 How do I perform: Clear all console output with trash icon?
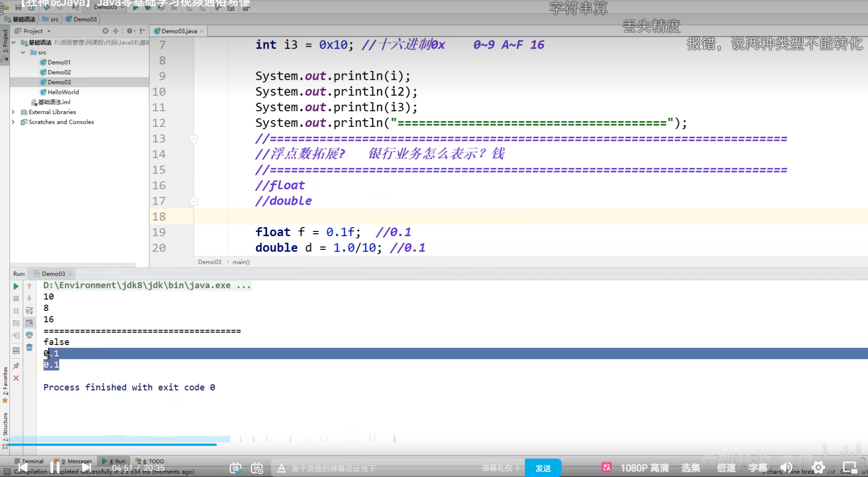pyautogui.click(x=29, y=347)
